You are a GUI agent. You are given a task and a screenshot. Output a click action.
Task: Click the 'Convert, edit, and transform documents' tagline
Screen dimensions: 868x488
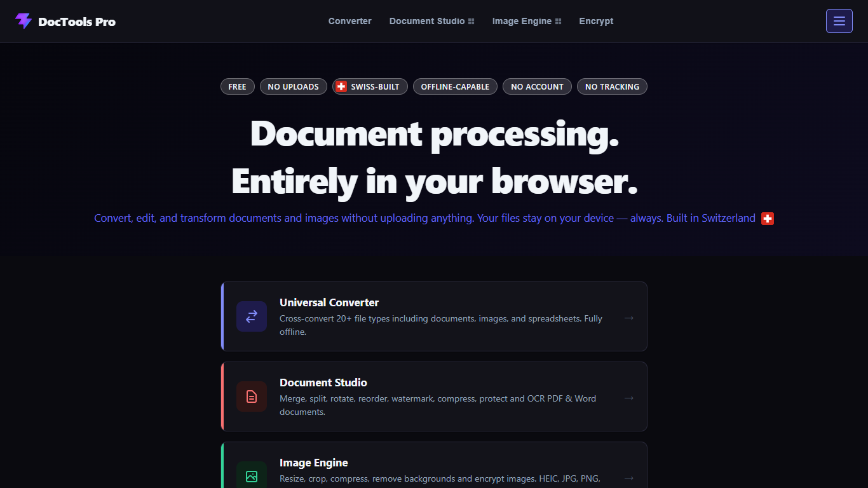coord(424,218)
